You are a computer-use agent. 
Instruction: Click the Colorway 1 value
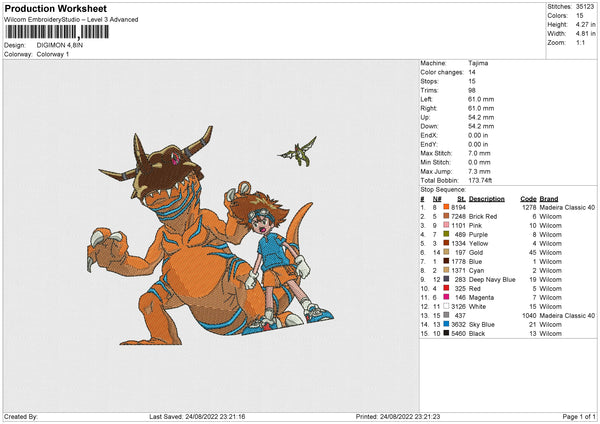pos(53,54)
